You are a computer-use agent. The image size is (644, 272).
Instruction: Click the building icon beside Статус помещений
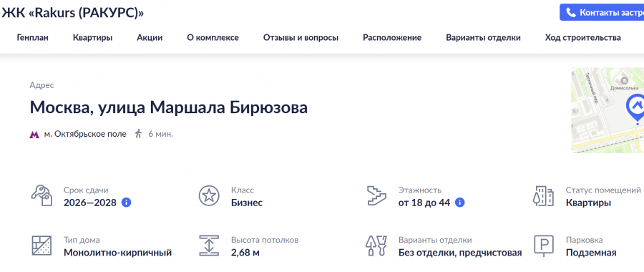pyautogui.click(x=544, y=195)
